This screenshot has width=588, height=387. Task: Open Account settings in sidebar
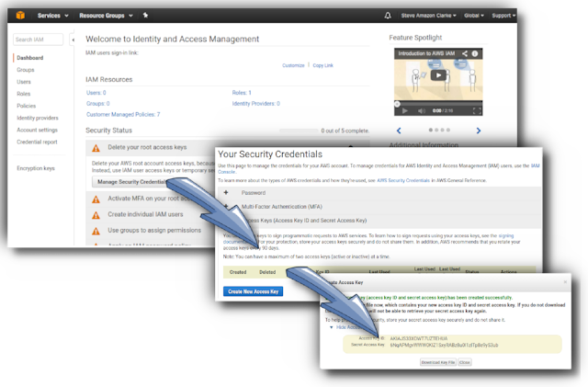[37, 130]
